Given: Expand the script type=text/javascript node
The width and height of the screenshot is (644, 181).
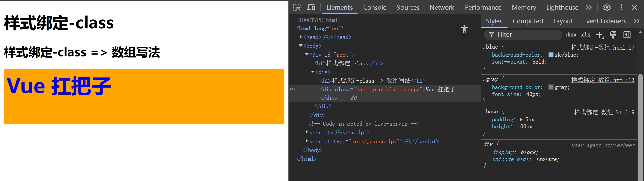Looking at the screenshot, I should (307, 141).
